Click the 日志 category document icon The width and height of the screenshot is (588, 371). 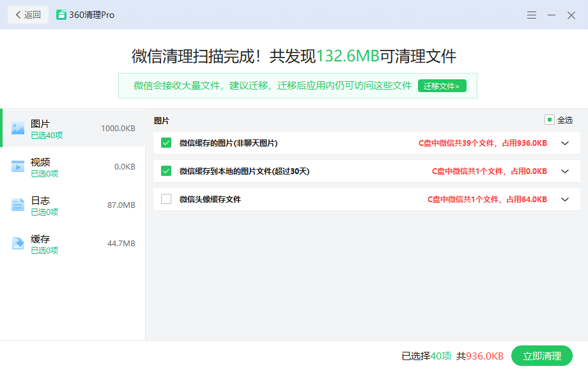(x=18, y=205)
